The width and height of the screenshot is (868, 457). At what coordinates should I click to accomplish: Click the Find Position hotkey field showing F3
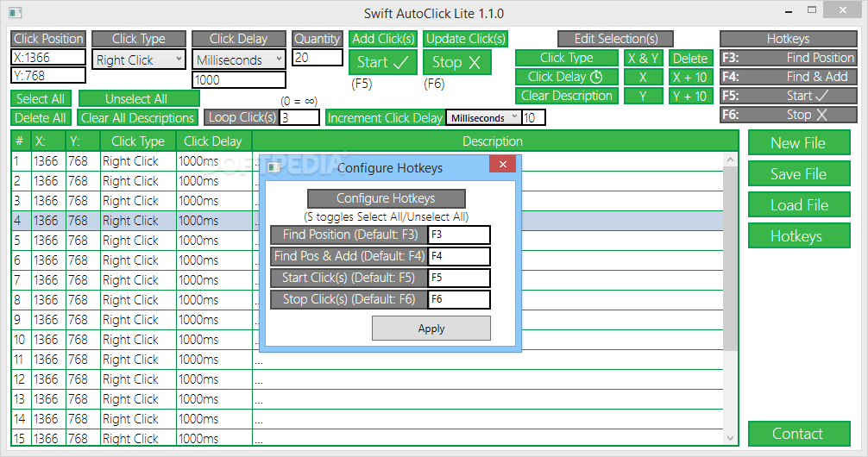click(x=459, y=235)
